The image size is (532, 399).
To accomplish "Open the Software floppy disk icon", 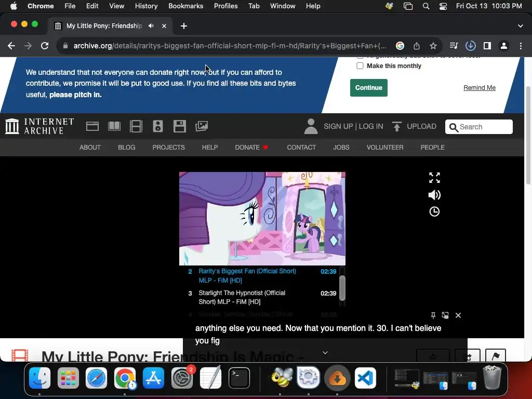I will click(x=179, y=126).
